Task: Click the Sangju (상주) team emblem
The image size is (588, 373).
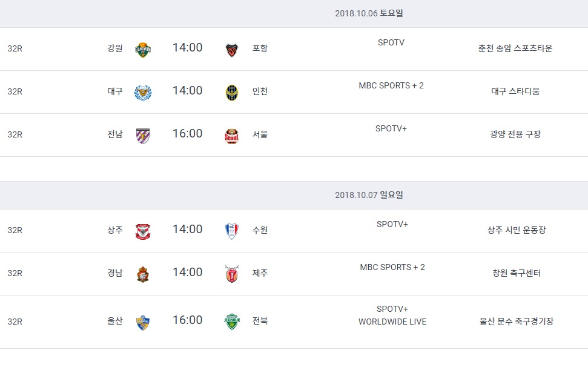Action: (x=143, y=232)
